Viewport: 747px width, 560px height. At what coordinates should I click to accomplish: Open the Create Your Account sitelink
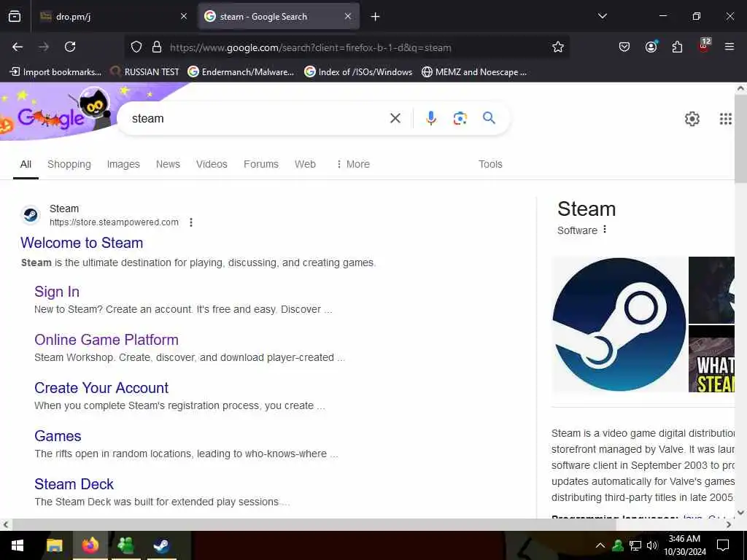[x=101, y=388]
